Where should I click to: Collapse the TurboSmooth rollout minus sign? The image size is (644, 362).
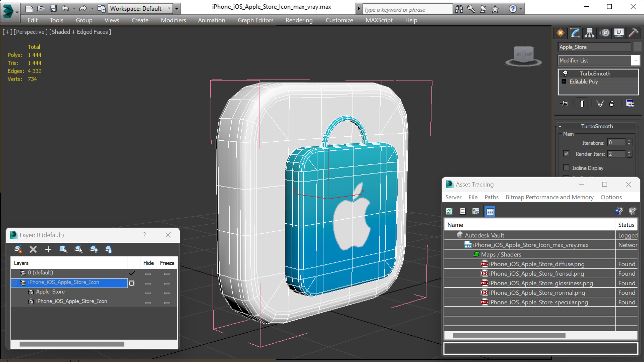pyautogui.click(x=560, y=126)
